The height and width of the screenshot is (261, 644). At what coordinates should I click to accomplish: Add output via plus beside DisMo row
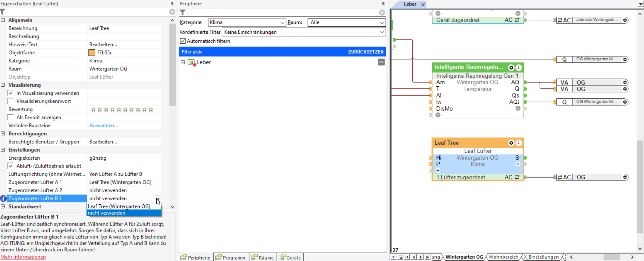[x=518, y=108]
